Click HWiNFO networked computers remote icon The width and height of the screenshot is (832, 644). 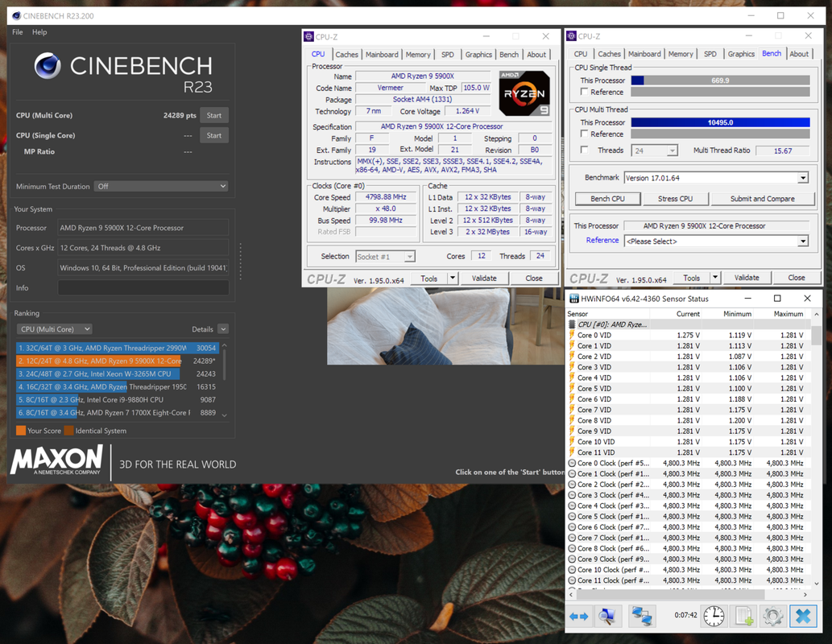coord(642,616)
